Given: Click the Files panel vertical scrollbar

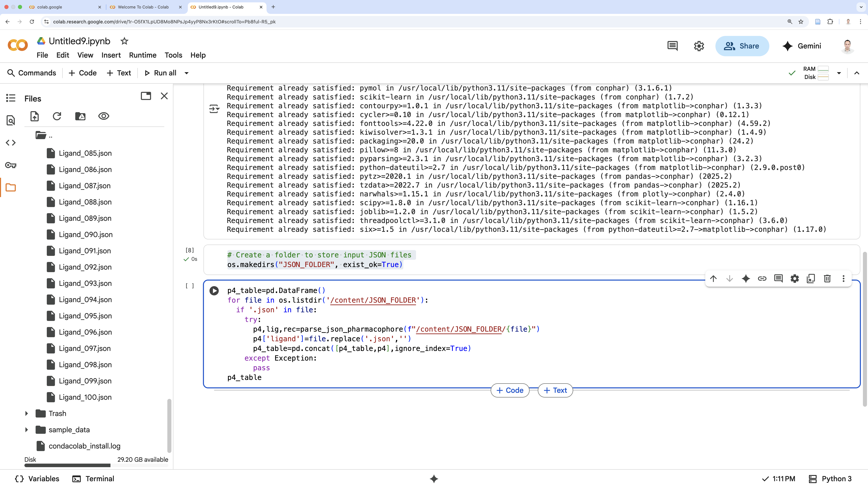Looking at the screenshot, I should tap(169, 426).
